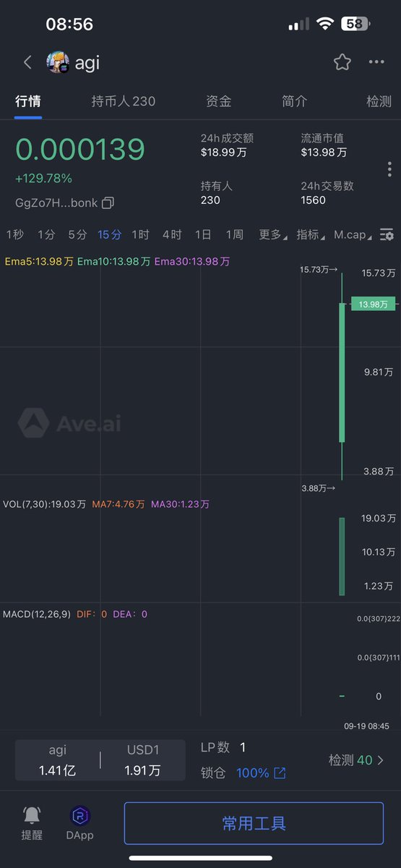Open the 检测 40 detection link

pyautogui.click(x=357, y=760)
